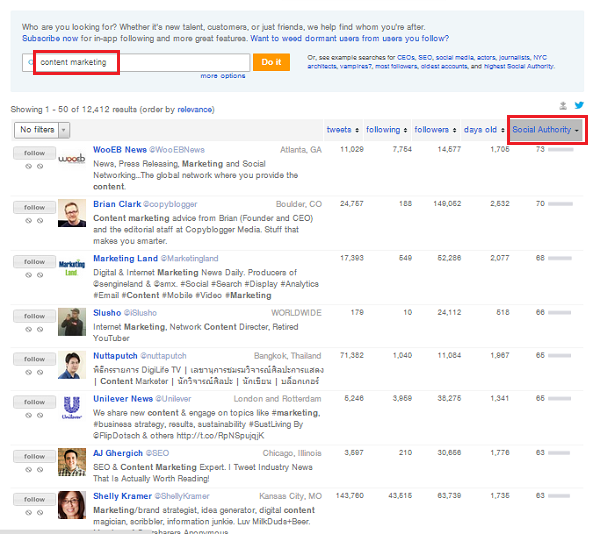Viewport: 600px width, 534px height.
Task: Click the right circle icon in Slusho row
Action: click(x=40, y=329)
